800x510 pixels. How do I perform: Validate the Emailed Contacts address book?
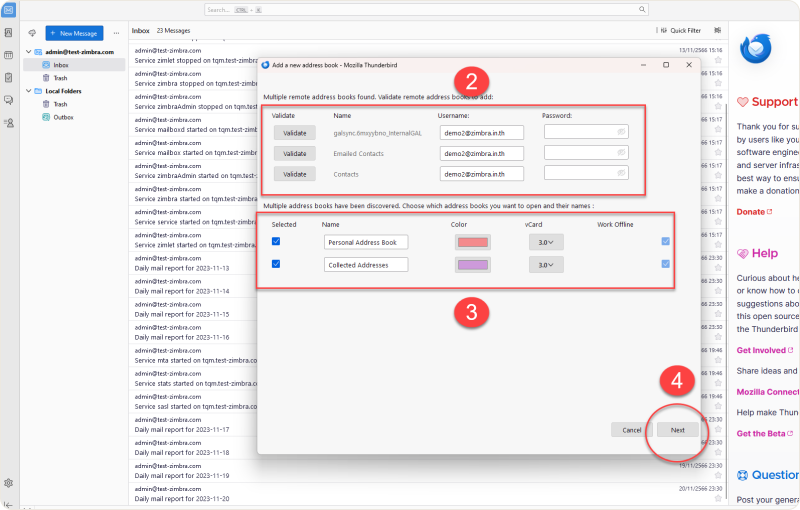(x=295, y=154)
